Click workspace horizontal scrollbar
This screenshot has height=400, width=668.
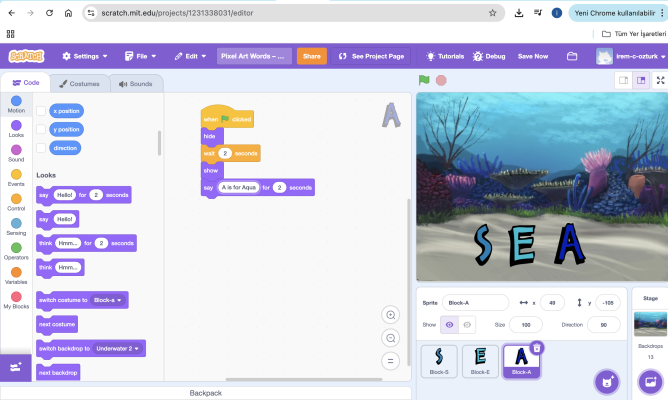click(x=304, y=379)
